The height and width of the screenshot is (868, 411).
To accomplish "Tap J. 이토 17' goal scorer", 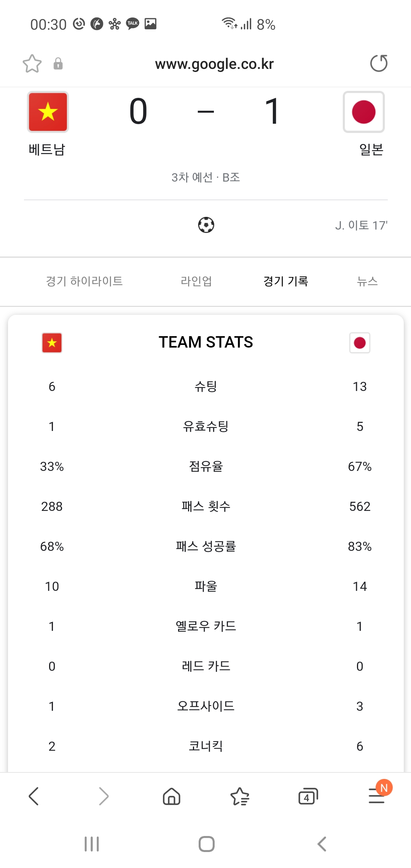I will click(361, 225).
